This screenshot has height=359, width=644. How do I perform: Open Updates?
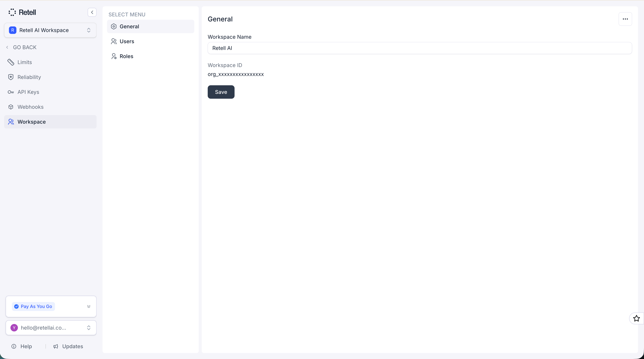click(68, 347)
